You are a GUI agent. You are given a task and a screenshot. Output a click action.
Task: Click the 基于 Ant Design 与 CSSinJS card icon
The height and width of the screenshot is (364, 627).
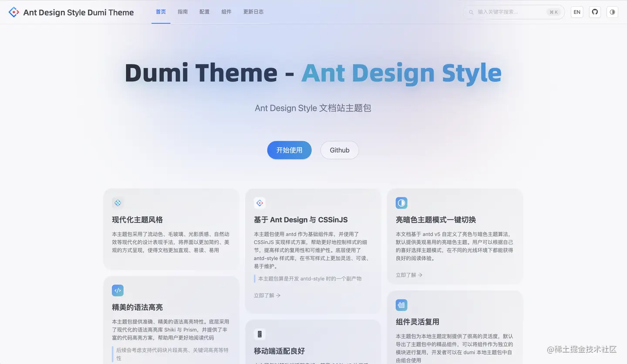pyautogui.click(x=260, y=203)
